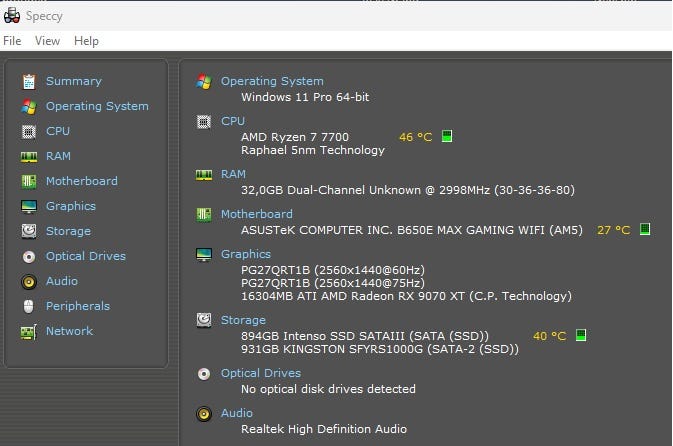This screenshot has width=673, height=446.
Task: Click 'PG27QRT1B (2560x1440@75Hz)' monitor line
Action: coord(333,283)
